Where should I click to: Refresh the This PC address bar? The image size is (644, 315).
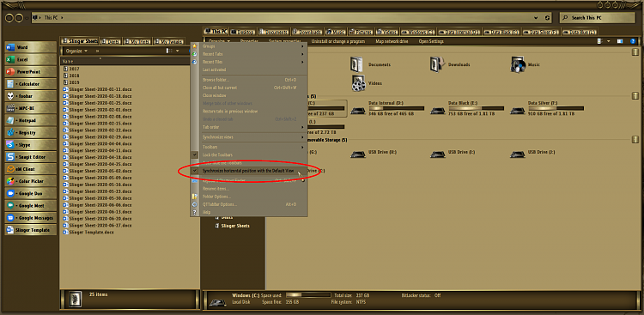[x=548, y=18]
